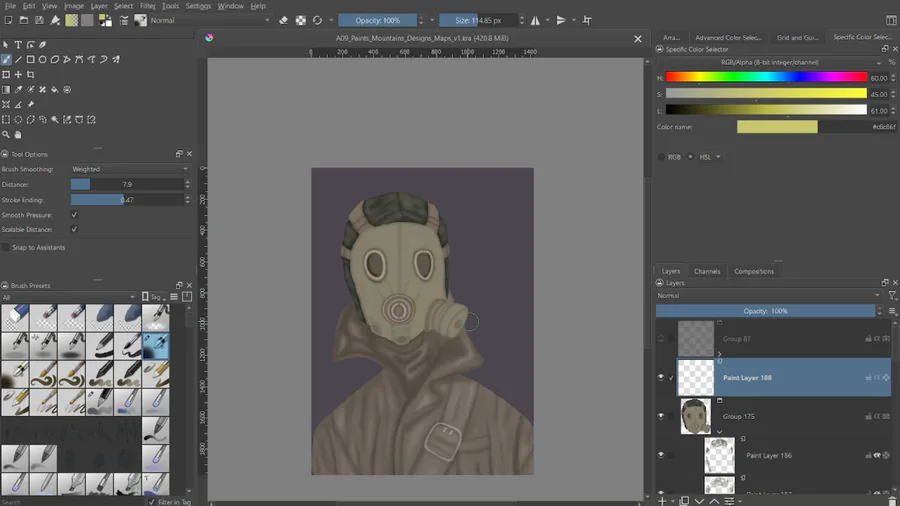
Task: Click the Paint Layer 186 thumbnail
Action: (x=719, y=455)
